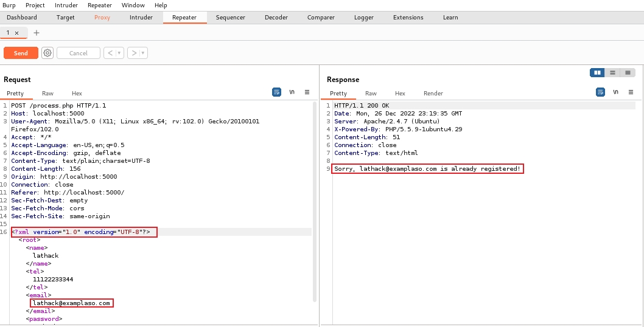Open Response pane options menu icon
This screenshot has height=327, width=644.
pyautogui.click(x=631, y=92)
